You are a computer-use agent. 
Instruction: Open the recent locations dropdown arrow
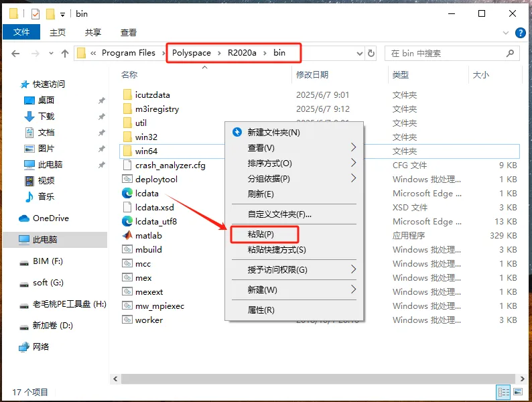(x=51, y=53)
